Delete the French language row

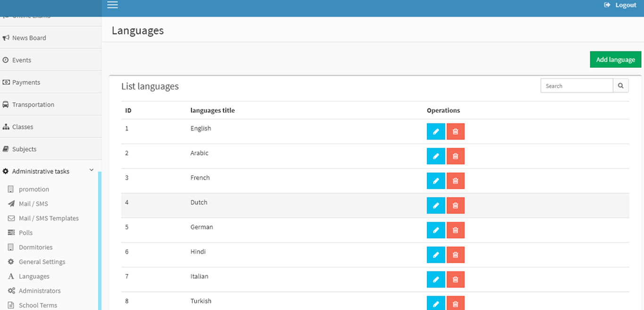pyautogui.click(x=455, y=181)
